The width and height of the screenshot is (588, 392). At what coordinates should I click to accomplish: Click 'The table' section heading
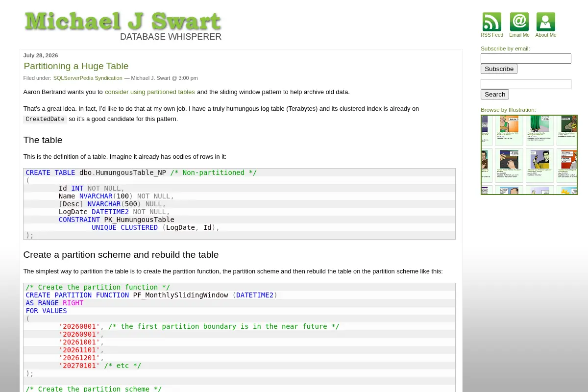43,140
